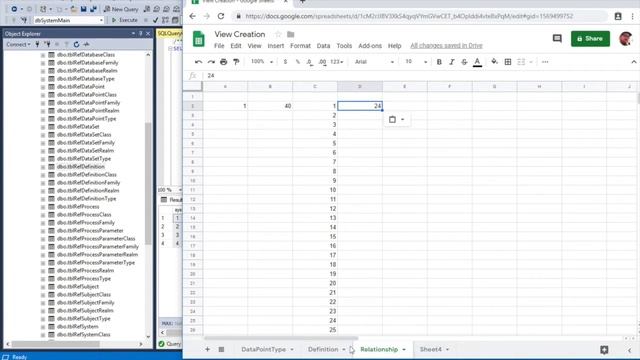Open the Google Sheets home icon
640x360 pixels.
click(x=198, y=39)
